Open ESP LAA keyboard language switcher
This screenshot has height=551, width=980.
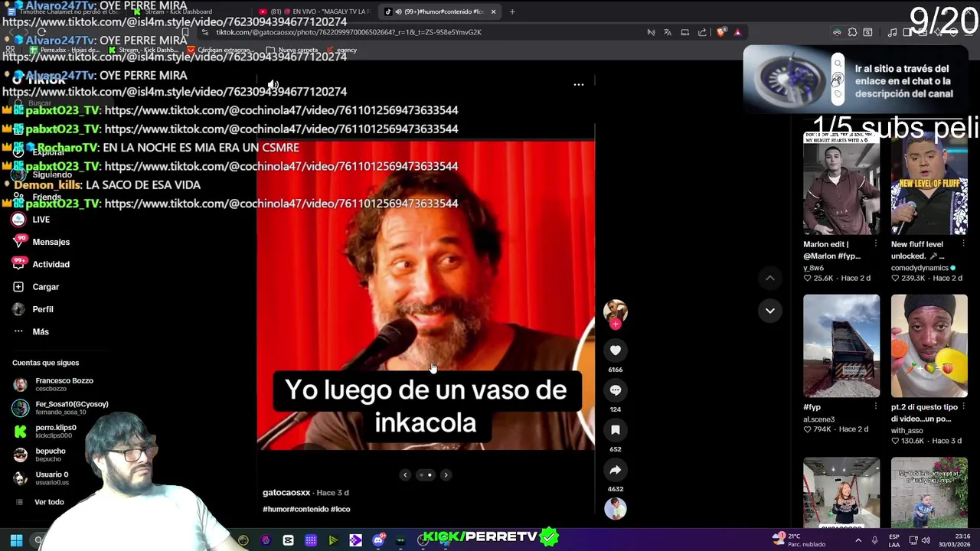pyautogui.click(x=894, y=540)
